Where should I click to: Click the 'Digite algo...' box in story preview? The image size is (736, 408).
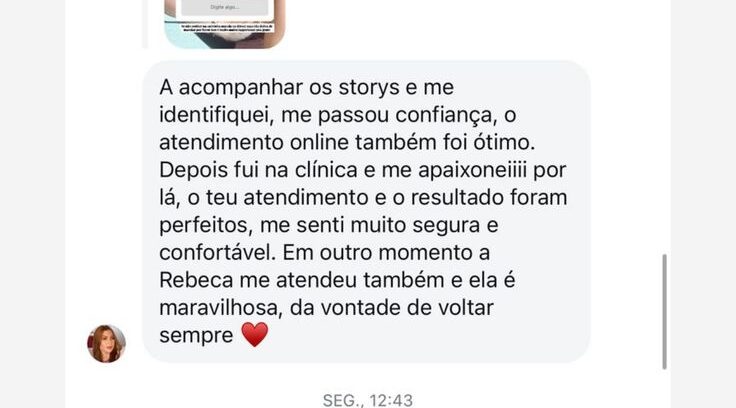(x=225, y=8)
